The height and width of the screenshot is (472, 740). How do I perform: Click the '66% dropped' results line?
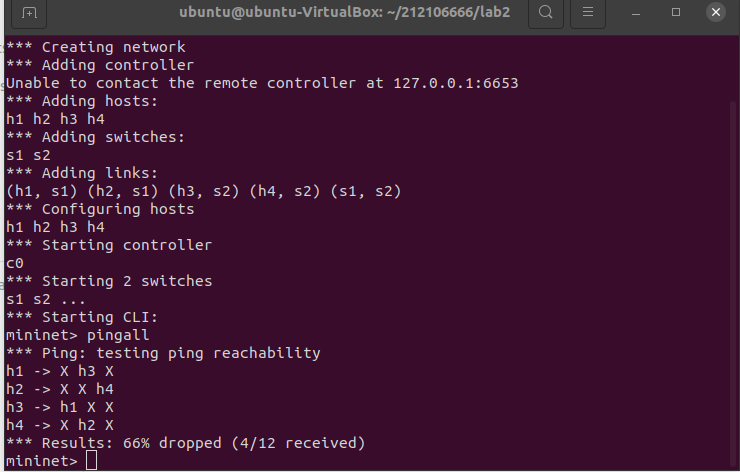coord(185,443)
